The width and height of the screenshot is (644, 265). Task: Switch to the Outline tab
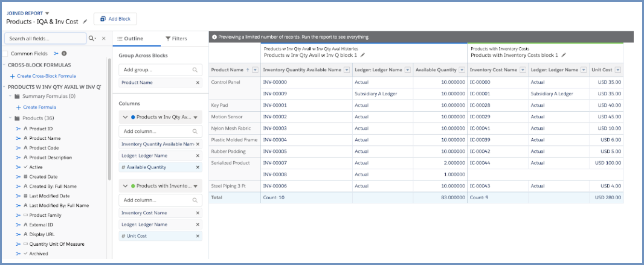[130, 39]
